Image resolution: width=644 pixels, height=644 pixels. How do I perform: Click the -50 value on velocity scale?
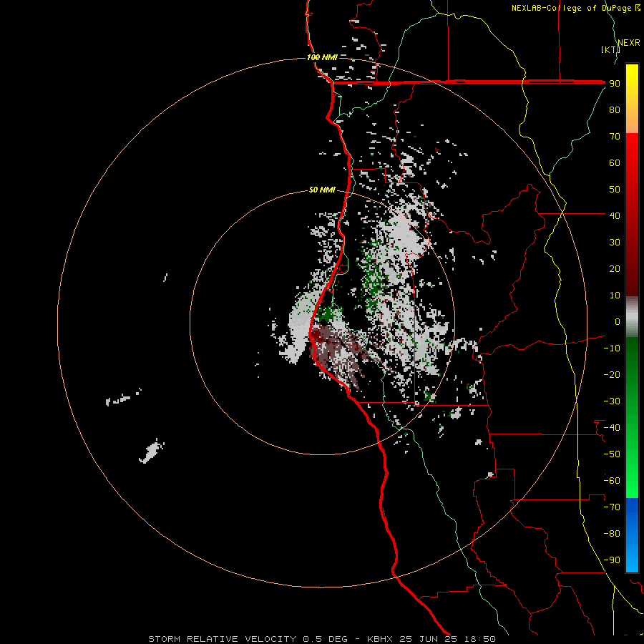[612, 454]
